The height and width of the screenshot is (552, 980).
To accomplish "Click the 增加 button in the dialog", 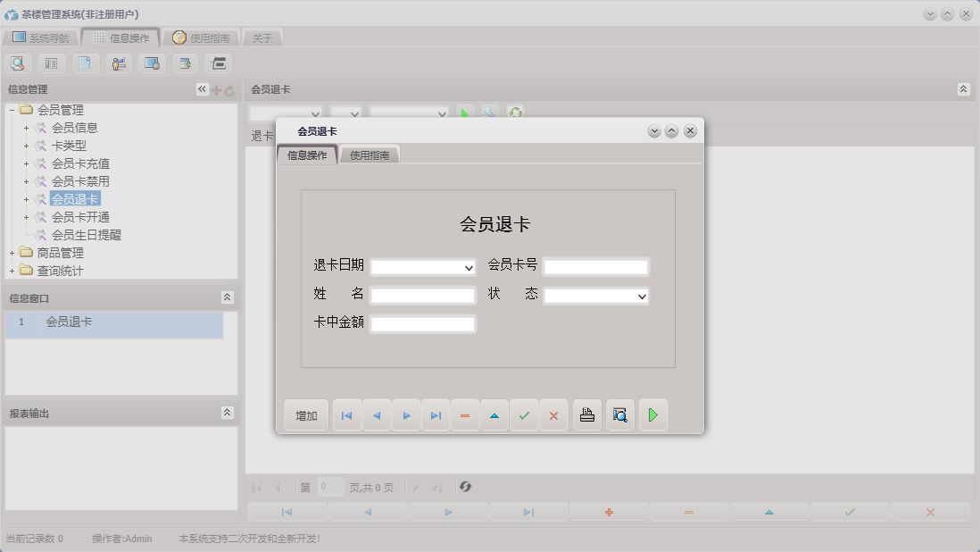I will [x=306, y=414].
